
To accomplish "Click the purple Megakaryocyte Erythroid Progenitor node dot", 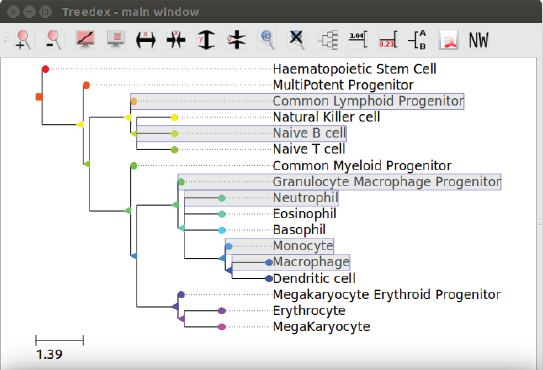I will 181,294.
